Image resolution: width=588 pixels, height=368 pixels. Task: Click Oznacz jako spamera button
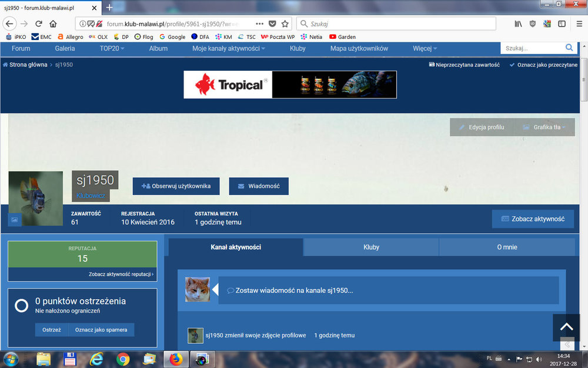(x=101, y=330)
